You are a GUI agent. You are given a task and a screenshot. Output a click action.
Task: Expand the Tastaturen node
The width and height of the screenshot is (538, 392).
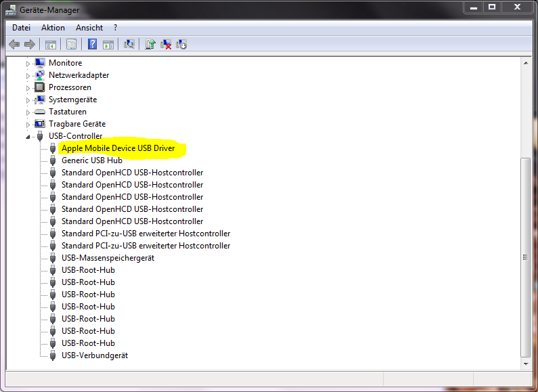pyautogui.click(x=28, y=112)
